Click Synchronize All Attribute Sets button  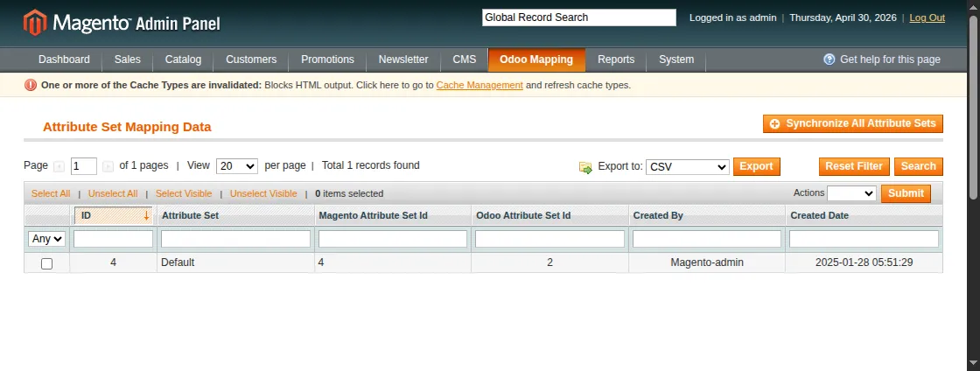(852, 123)
